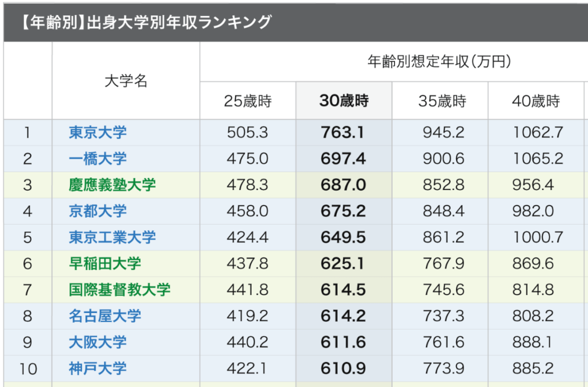The width and height of the screenshot is (588, 387).
Task: Click the 1065.2 value for 一橋大学
Action: pos(537,158)
